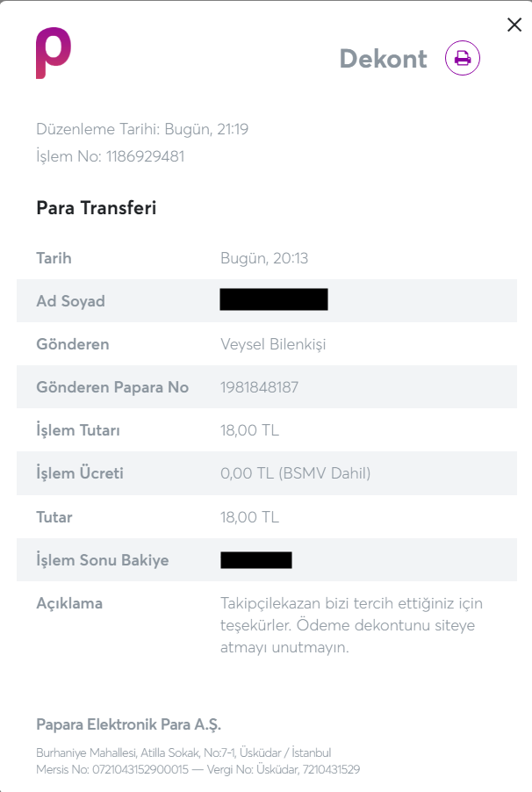This screenshot has width=532, height=792.
Task: Click the Gönderen Papara No 1981848187
Action: [259, 387]
